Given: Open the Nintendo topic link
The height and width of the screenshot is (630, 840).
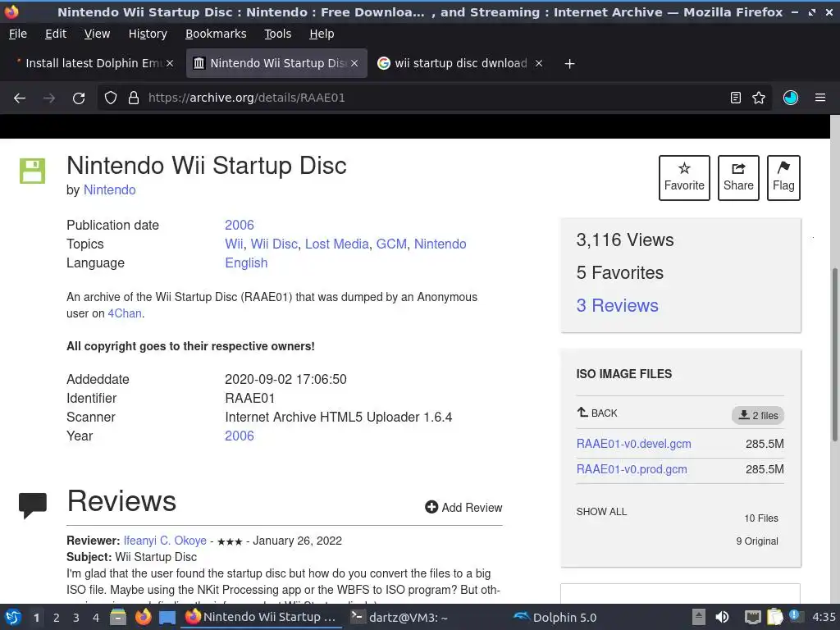Looking at the screenshot, I should 440,244.
